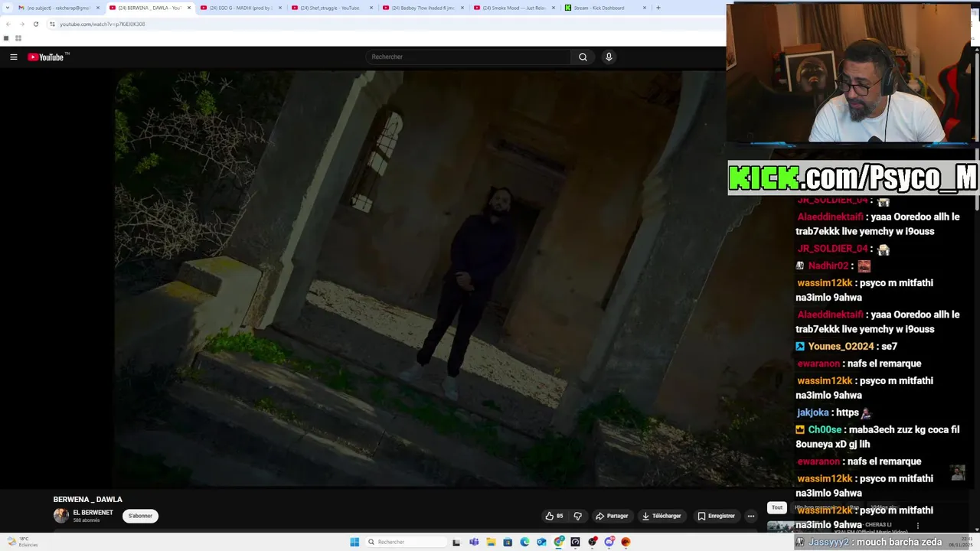Open the speedometer app in taskbar

point(575,542)
